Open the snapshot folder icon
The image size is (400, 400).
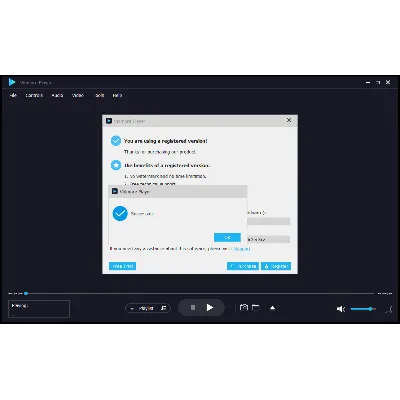[256, 307]
